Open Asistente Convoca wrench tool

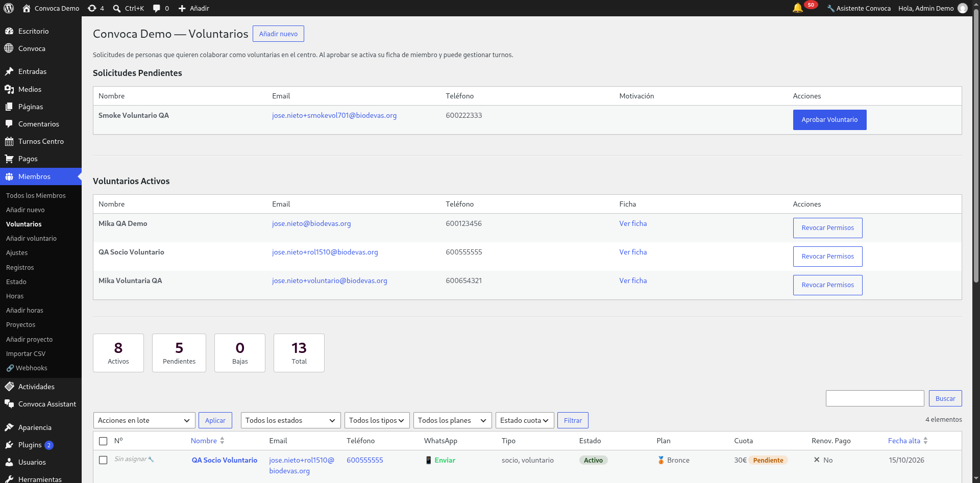pyautogui.click(x=859, y=8)
